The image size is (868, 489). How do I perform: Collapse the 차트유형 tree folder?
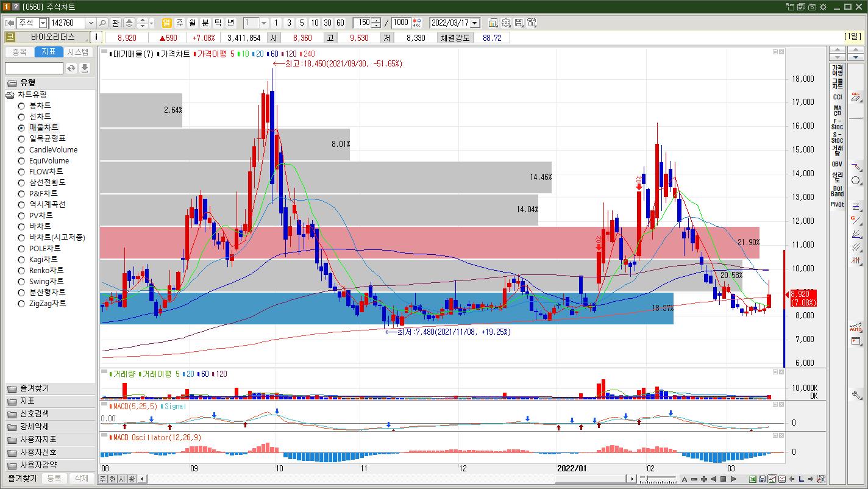(10, 95)
